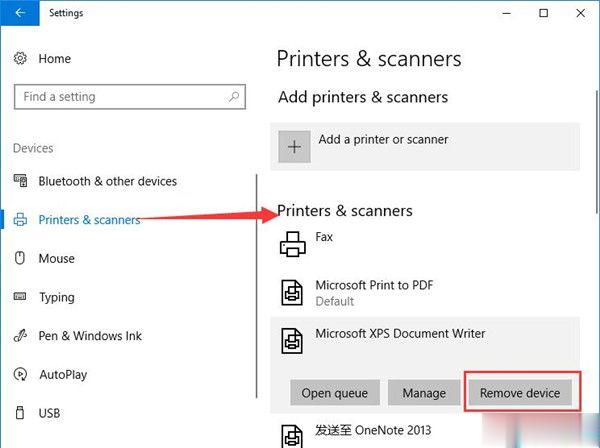The height and width of the screenshot is (448, 600).
Task: Click the right-side vertical scrollbar
Action: coord(597,152)
